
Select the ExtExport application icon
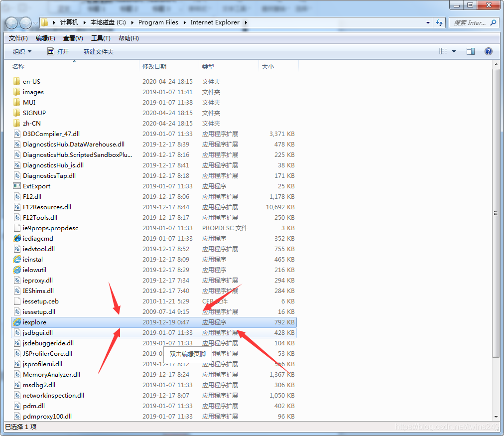point(17,186)
